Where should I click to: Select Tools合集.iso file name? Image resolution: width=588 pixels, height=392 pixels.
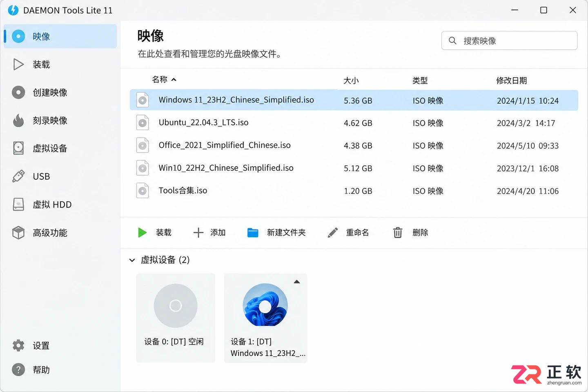(x=183, y=191)
